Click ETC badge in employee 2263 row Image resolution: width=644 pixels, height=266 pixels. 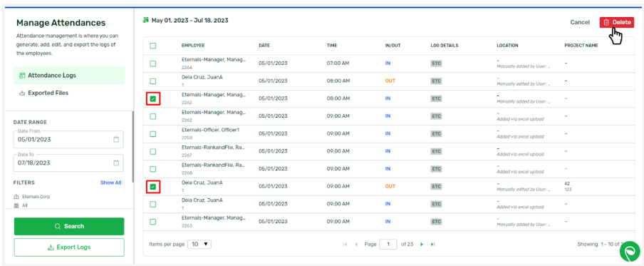[x=436, y=222]
